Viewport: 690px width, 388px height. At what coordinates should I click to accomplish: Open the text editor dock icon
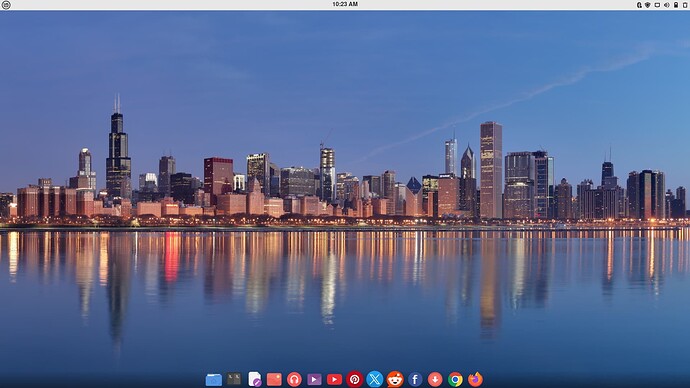(x=254, y=379)
